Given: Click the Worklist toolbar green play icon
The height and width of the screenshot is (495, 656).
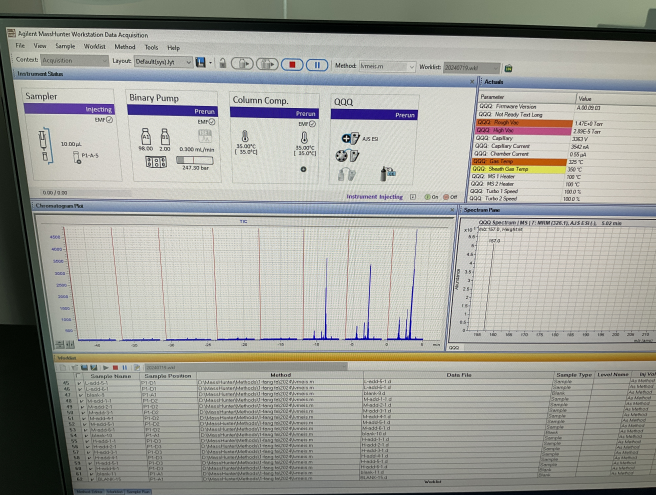Looking at the screenshot, I should click(106, 367).
